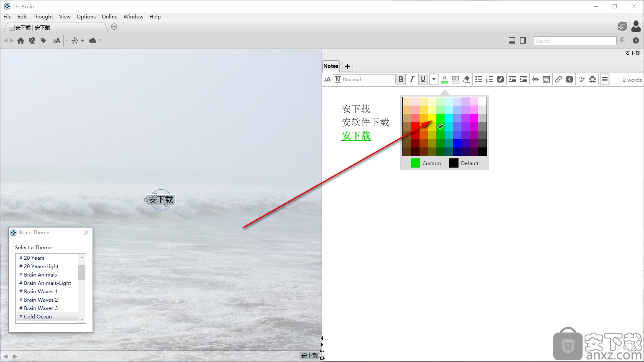The width and height of the screenshot is (644, 362).
Task: Adjust text size in the main toolbar
Action: coord(57,41)
